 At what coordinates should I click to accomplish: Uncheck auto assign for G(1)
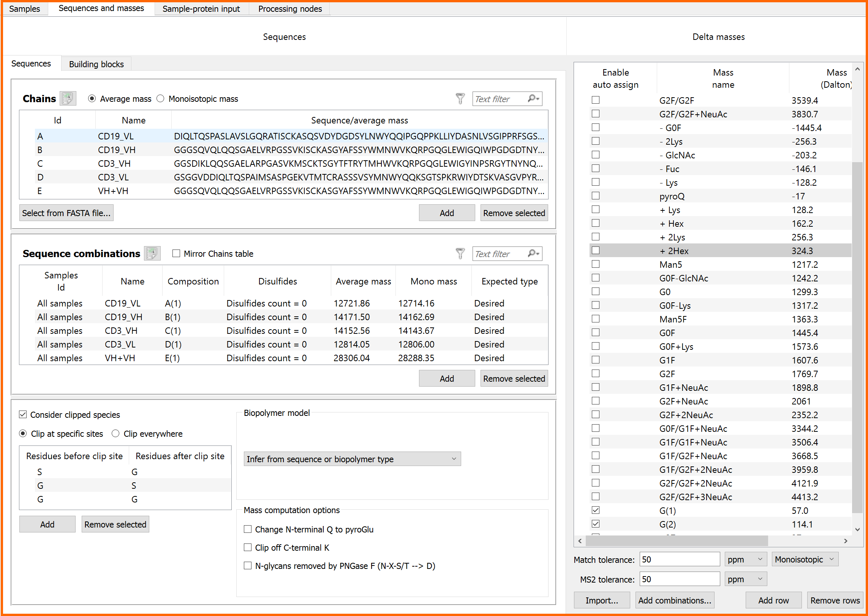tap(596, 510)
